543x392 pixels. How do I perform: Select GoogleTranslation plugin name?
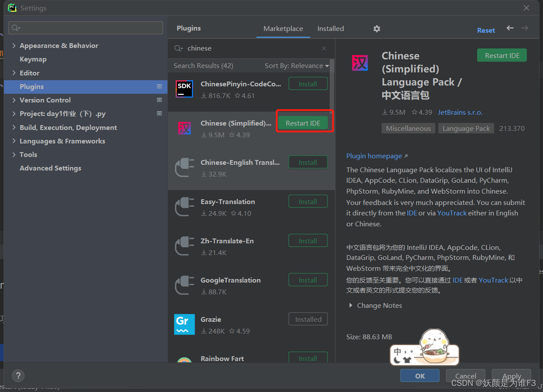[231, 280]
